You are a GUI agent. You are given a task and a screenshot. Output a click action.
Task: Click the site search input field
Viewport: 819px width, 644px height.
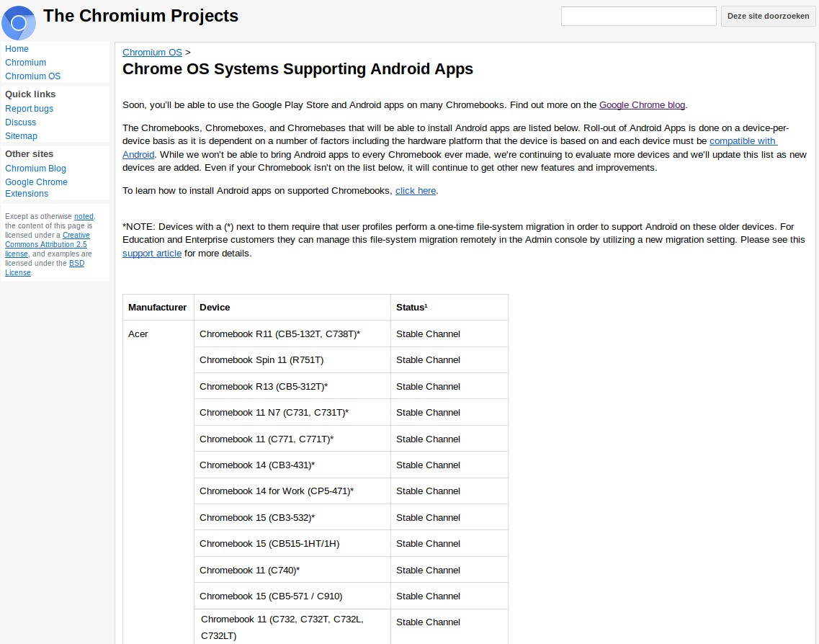(x=638, y=16)
